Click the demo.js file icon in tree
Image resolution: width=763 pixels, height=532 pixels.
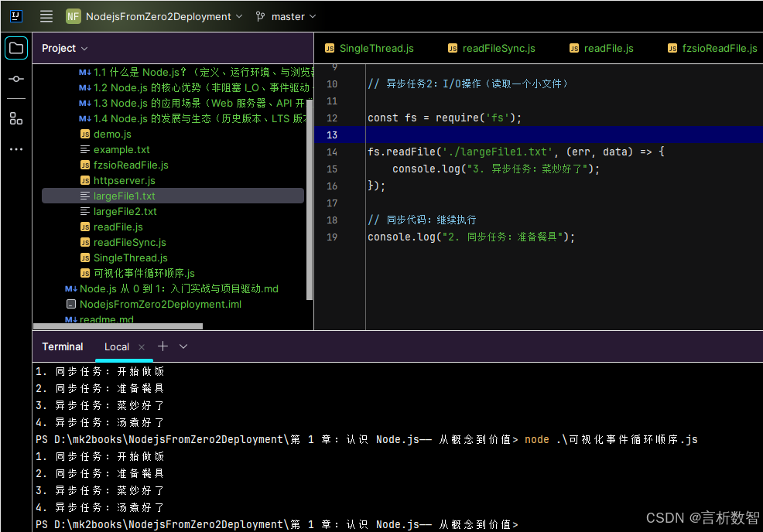pos(85,135)
